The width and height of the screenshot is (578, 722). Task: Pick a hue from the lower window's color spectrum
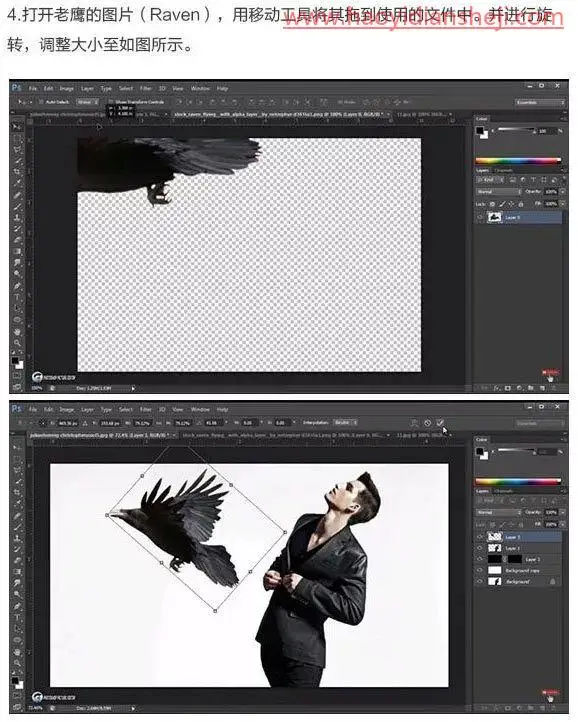(518, 481)
